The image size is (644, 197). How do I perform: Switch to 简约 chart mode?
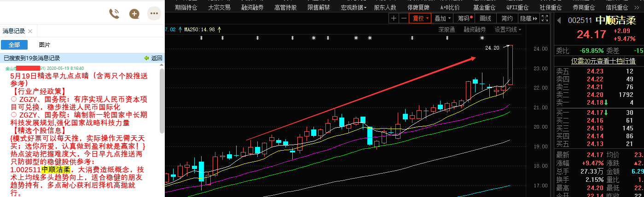[507, 18]
